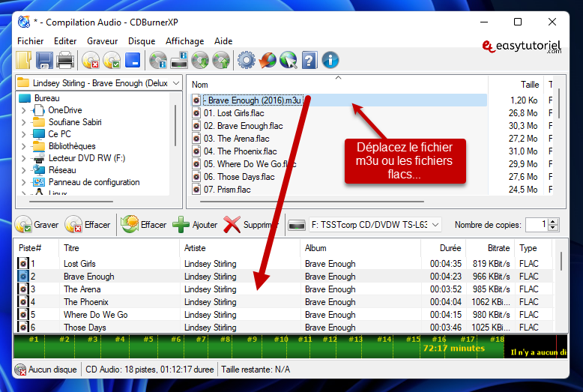
Task: Click the Nombre de copies input field
Action: click(537, 225)
